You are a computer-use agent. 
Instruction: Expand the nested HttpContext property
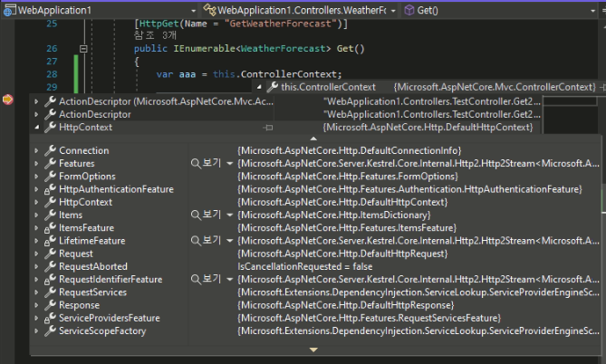36,202
